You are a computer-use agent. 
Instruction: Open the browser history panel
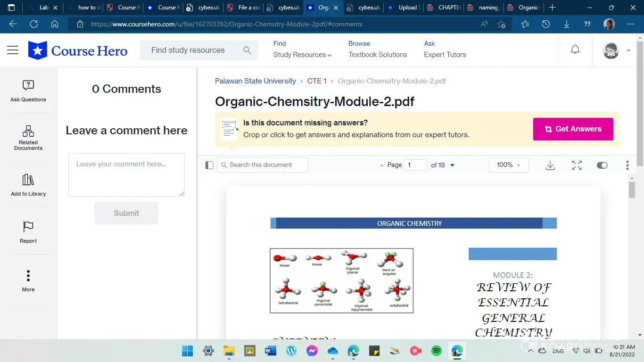pyautogui.click(x=546, y=24)
